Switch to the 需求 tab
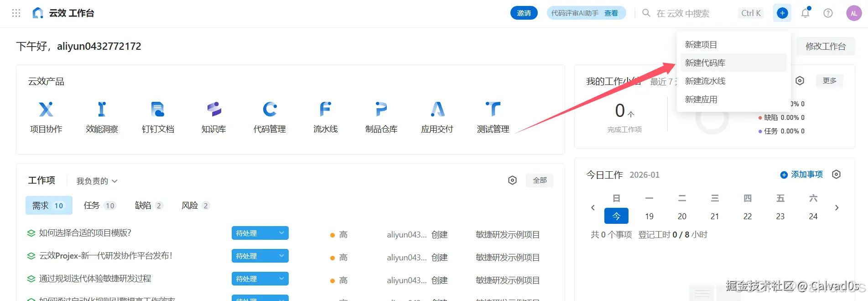The width and height of the screenshot is (868, 301). pos(49,206)
